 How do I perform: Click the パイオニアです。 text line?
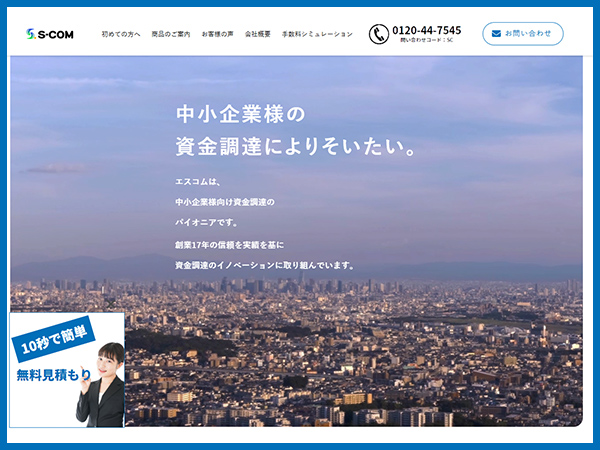tap(207, 223)
